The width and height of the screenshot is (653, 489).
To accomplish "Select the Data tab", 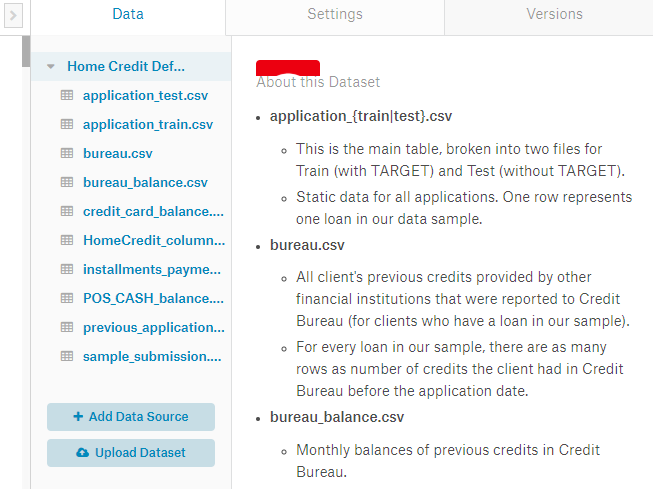I will tap(128, 15).
